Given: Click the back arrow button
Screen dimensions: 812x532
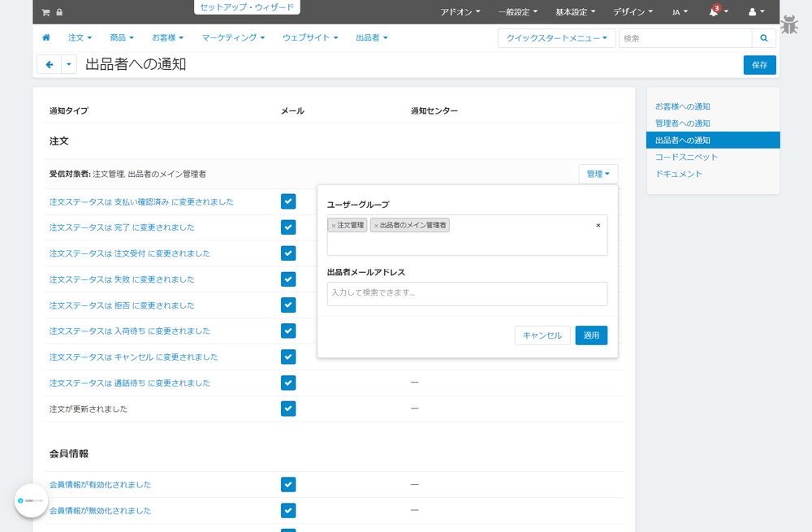Looking at the screenshot, I should pyautogui.click(x=50, y=65).
